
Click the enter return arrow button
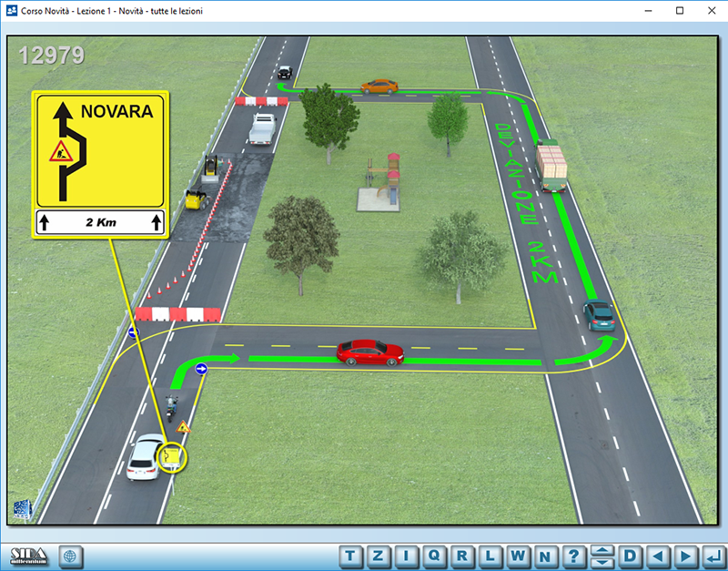(x=714, y=556)
